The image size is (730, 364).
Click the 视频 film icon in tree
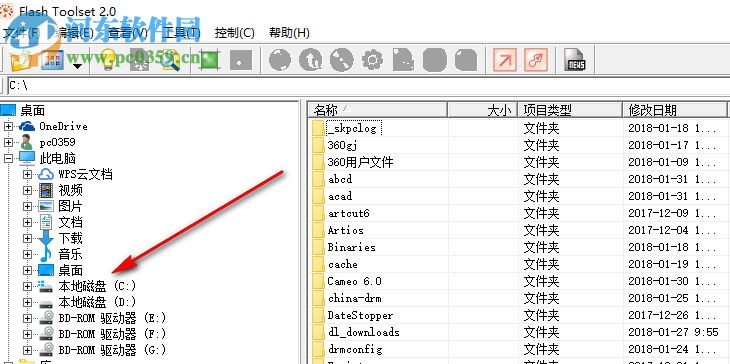click(46, 190)
